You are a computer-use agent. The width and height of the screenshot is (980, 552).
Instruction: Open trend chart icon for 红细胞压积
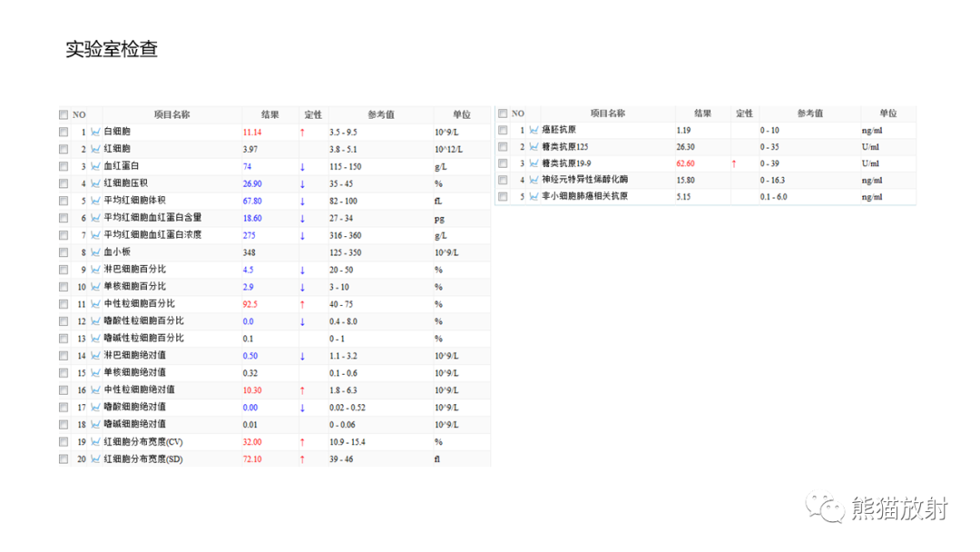(x=95, y=183)
